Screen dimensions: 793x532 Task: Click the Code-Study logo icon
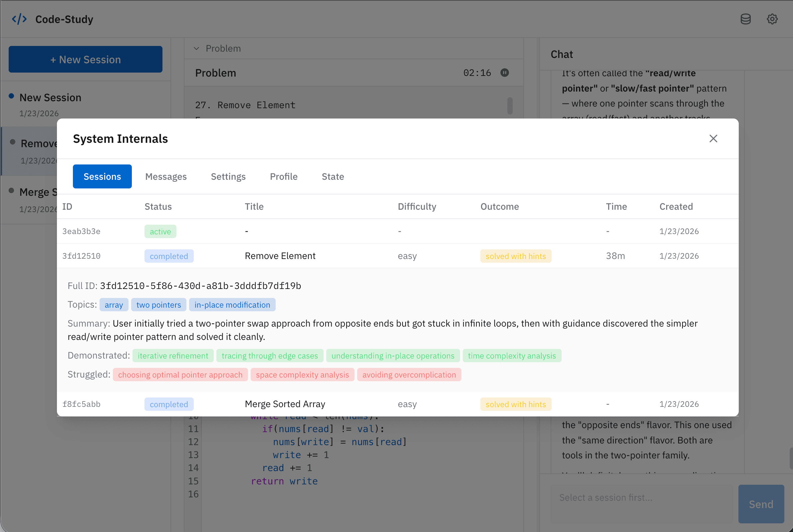point(19,19)
